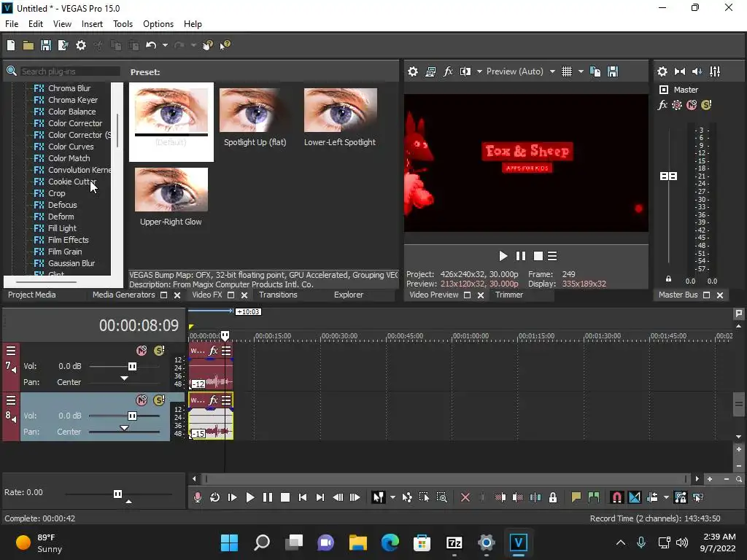Switch to Trimmer tab
The image size is (747, 560).
(509, 295)
